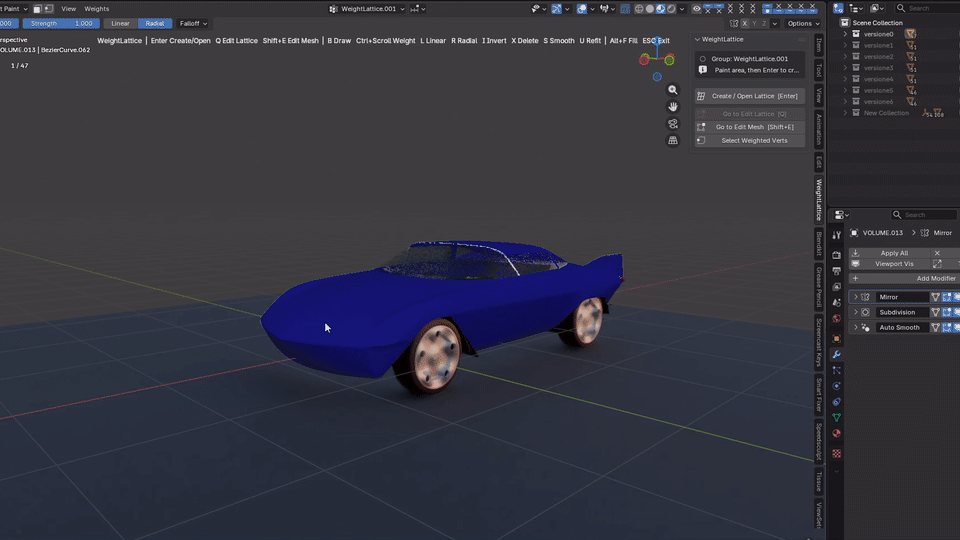
Task: Open the Output properties tab icon
Action: pyautogui.click(x=836, y=271)
